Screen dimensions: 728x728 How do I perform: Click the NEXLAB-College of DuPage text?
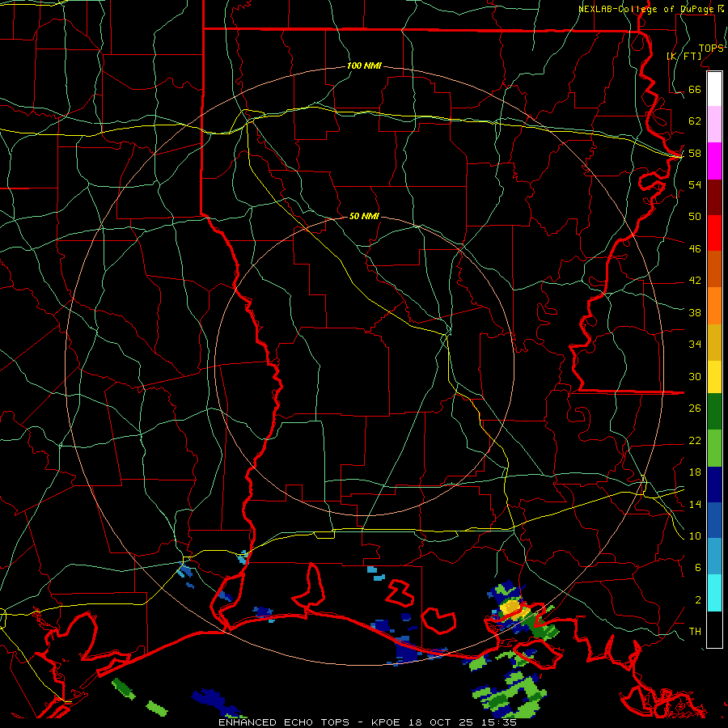[648, 9]
